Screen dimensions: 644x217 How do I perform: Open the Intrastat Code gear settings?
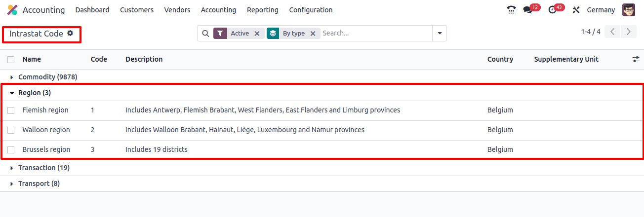point(70,33)
